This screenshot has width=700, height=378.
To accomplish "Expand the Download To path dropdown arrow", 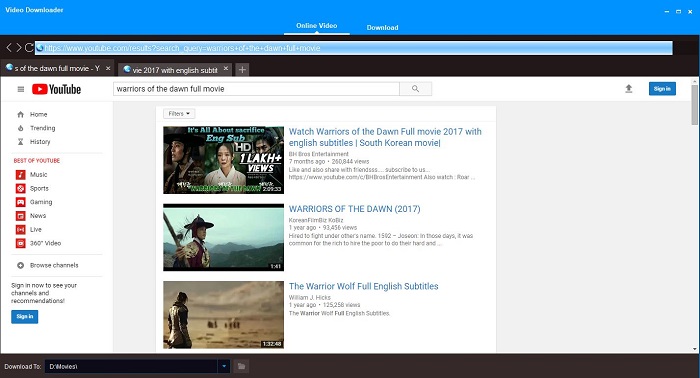I will point(224,366).
